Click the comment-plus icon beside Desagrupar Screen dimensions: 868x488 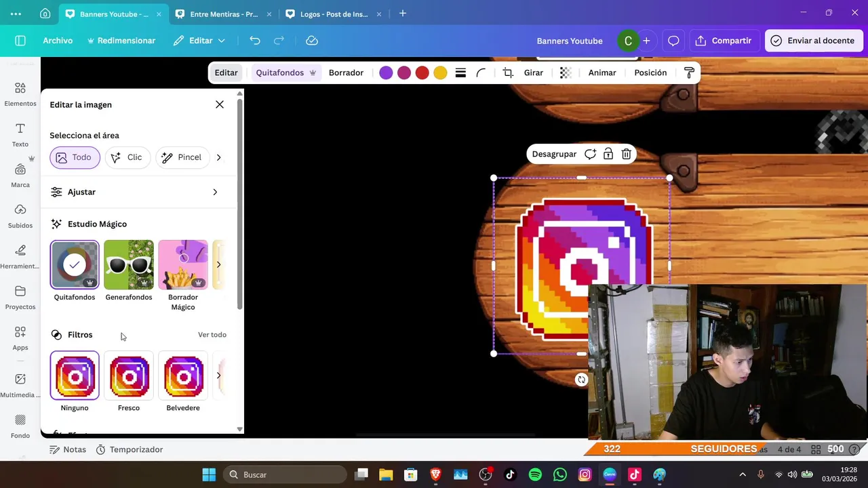590,154
